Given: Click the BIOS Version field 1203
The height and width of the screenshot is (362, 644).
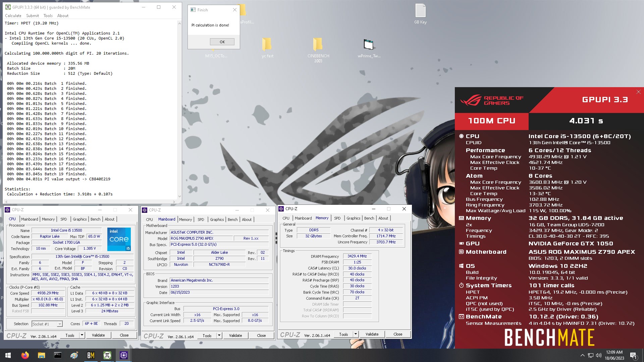Looking at the screenshot, I should (219, 286).
